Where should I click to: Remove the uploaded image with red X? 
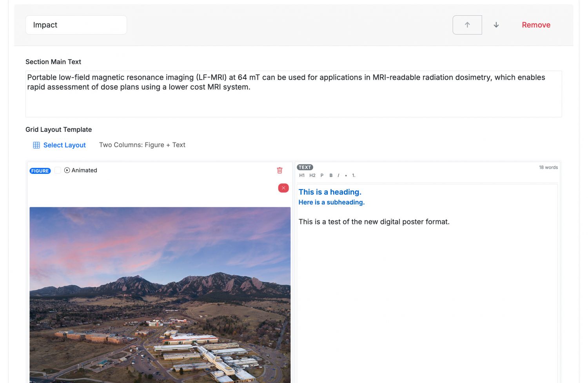click(283, 188)
